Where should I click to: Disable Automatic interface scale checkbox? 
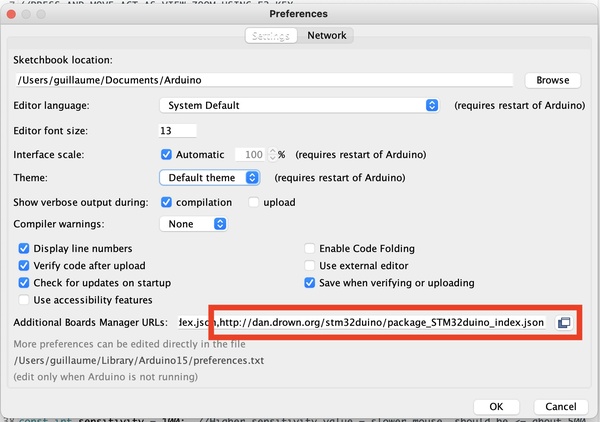(167, 155)
